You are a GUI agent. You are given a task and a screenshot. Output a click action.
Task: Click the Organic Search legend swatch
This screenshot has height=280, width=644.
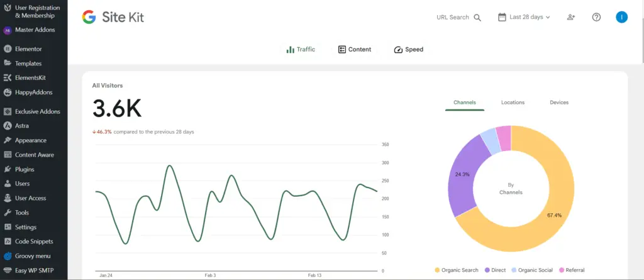coord(438,270)
